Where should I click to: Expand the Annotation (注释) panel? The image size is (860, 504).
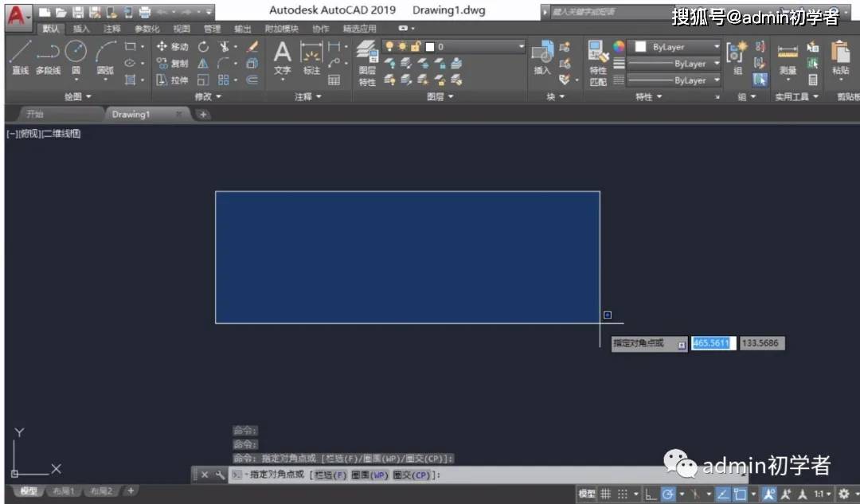pyautogui.click(x=307, y=96)
